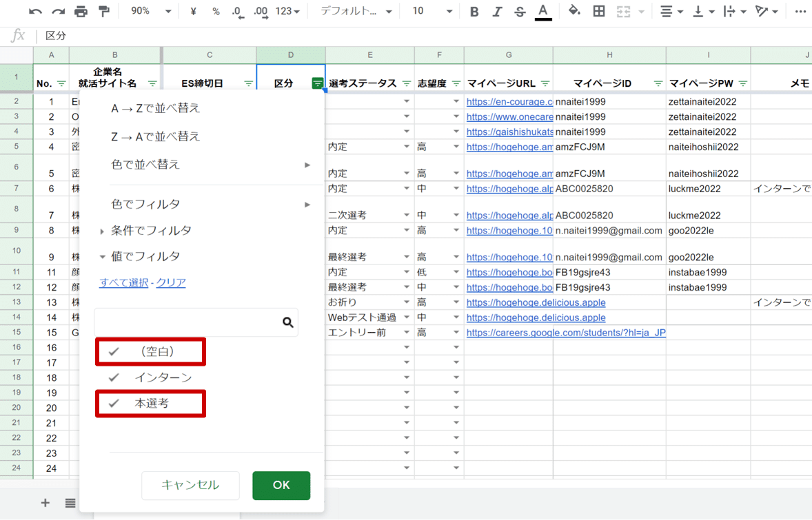Toggle strikethrough formatting
Image resolution: width=812 pixels, height=520 pixels.
tap(520, 12)
